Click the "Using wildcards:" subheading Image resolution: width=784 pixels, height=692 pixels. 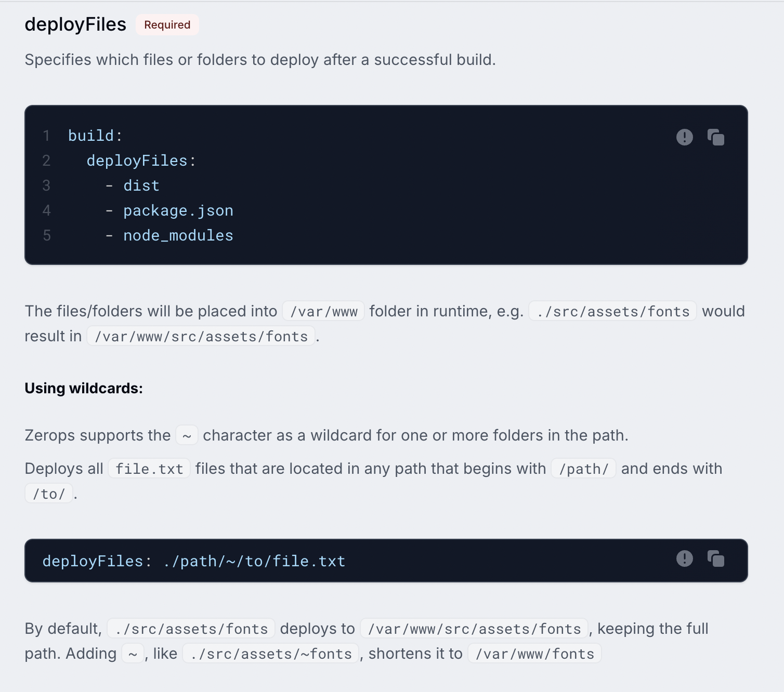tap(84, 388)
